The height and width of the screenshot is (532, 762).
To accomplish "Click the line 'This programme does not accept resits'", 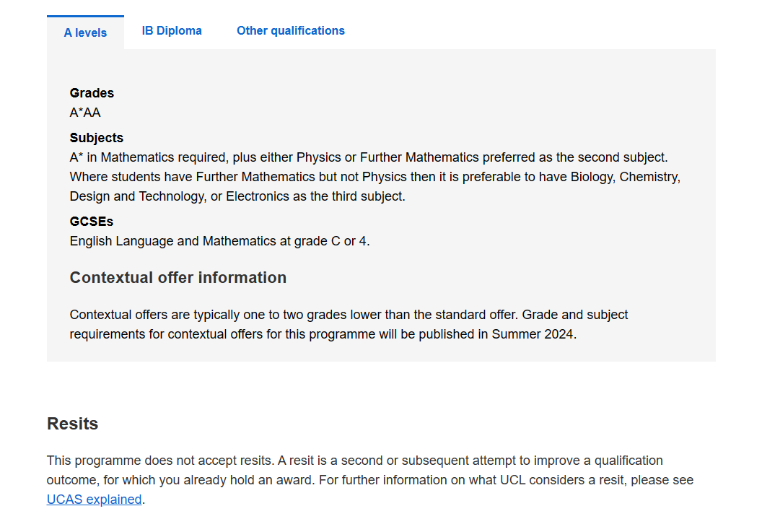I will coord(355,461).
